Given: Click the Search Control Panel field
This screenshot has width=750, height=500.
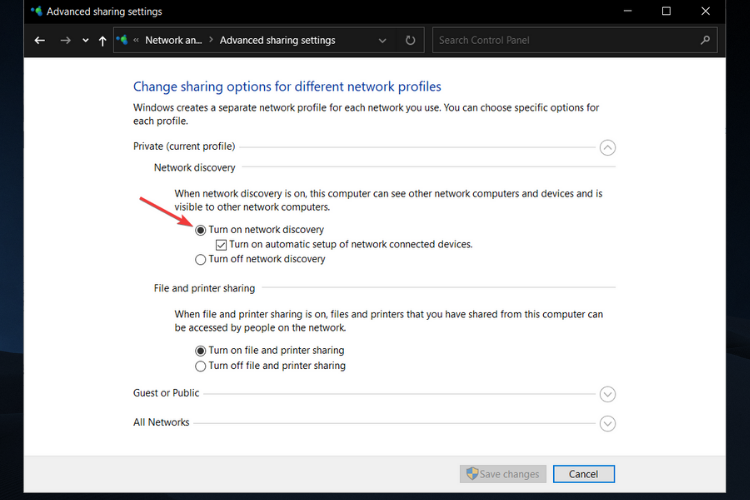Looking at the screenshot, I should tap(574, 40).
